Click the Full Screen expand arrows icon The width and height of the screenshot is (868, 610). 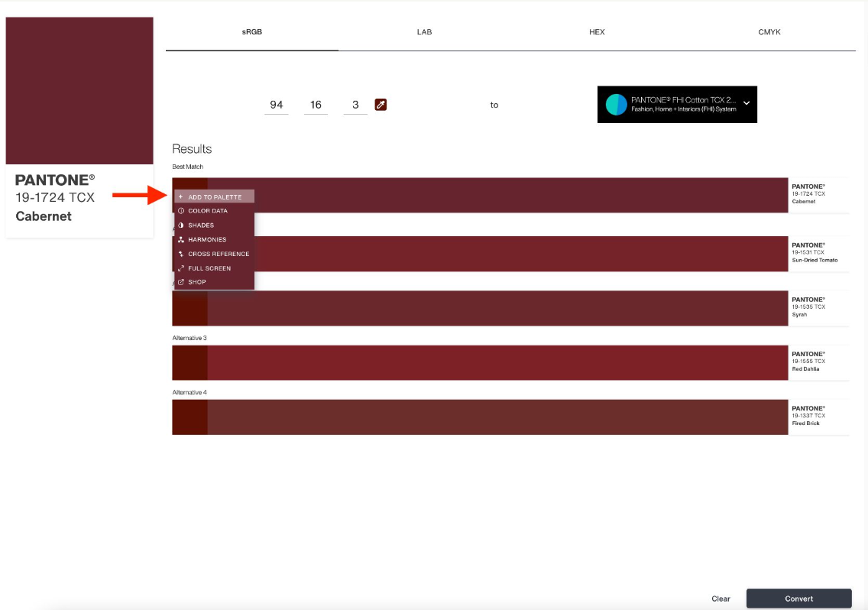tap(180, 268)
